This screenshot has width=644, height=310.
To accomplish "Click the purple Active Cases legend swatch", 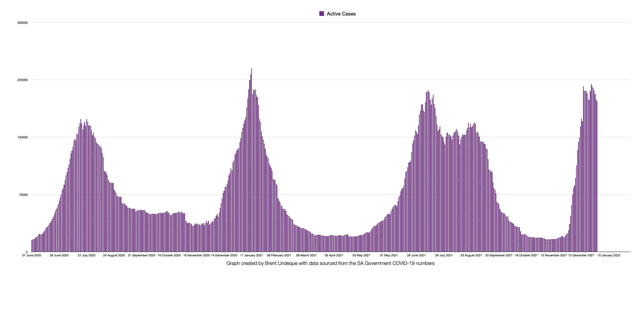I will click(x=322, y=14).
